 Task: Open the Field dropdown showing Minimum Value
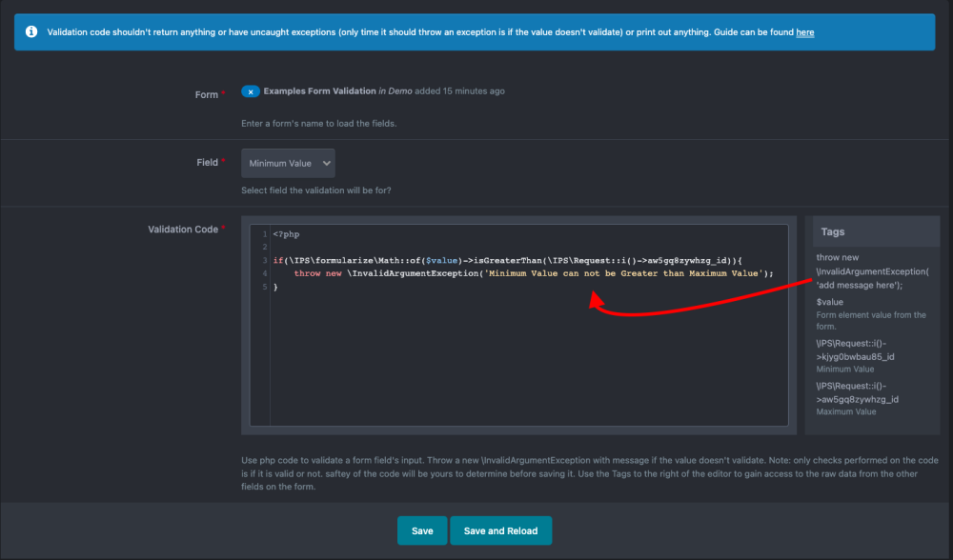coord(288,163)
